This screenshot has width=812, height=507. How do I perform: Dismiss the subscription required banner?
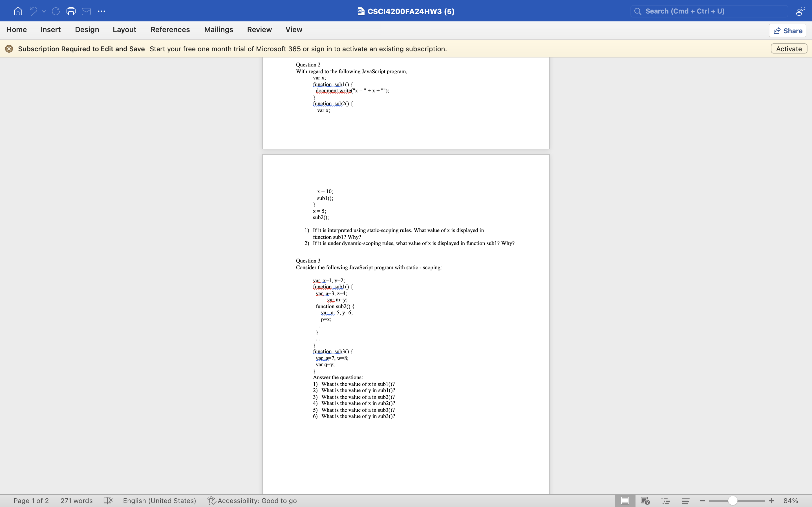[9, 49]
